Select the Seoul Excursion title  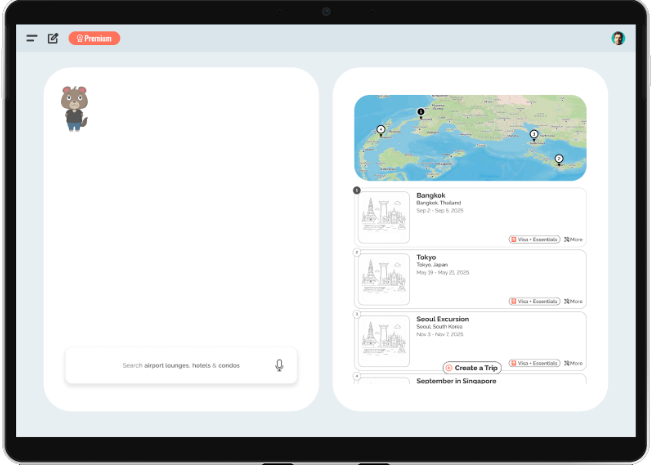(x=443, y=319)
